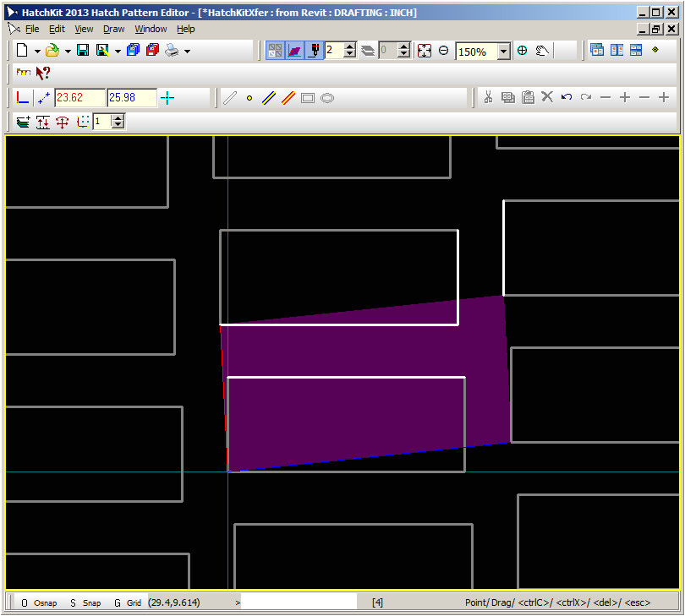685x616 pixels.
Task: Click the grid spacing stepper arrows
Action: coord(118,122)
